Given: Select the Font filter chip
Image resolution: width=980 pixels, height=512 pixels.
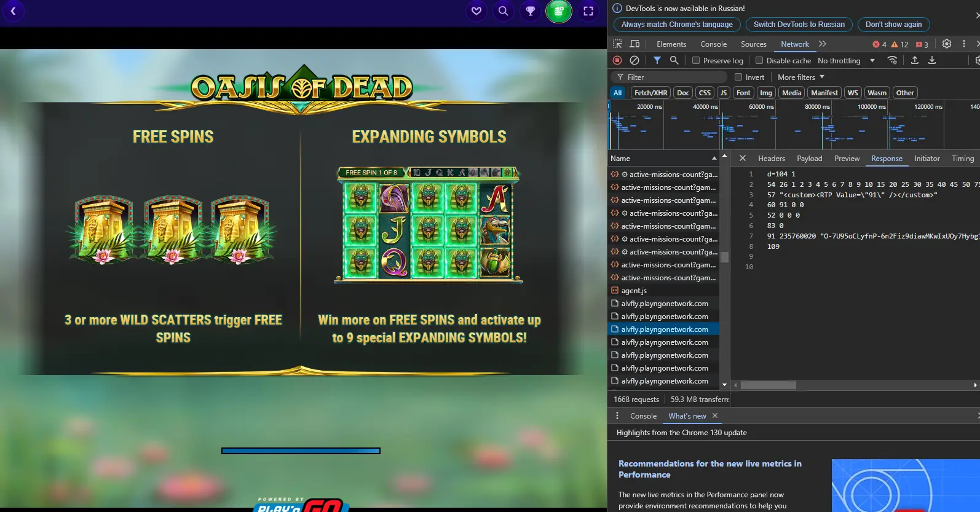Looking at the screenshot, I should click(x=743, y=93).
